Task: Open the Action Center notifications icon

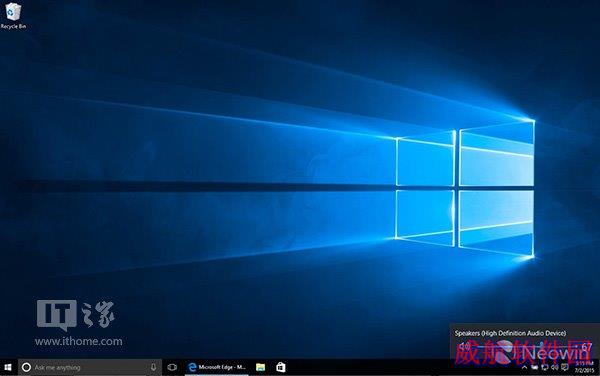Action: click(x=565, y=368)
